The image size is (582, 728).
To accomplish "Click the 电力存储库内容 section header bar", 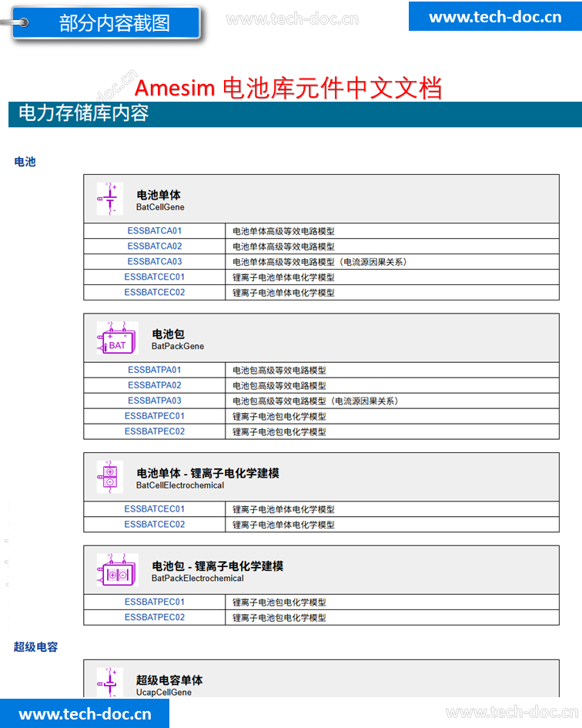I will [x=295, y=114].
